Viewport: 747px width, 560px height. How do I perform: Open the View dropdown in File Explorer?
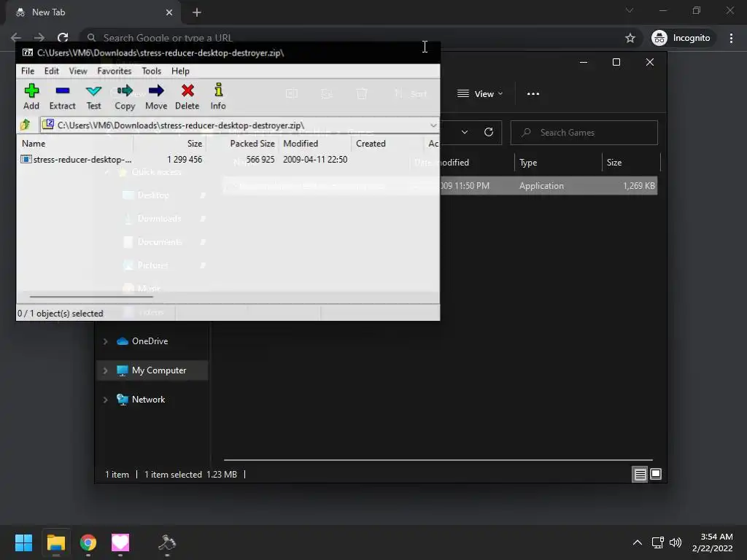(x=480, y=94)
